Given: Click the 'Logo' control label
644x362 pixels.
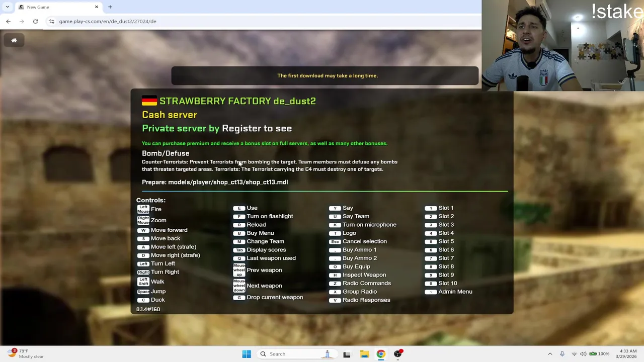Looking at the screenshot, I should 349,233.
